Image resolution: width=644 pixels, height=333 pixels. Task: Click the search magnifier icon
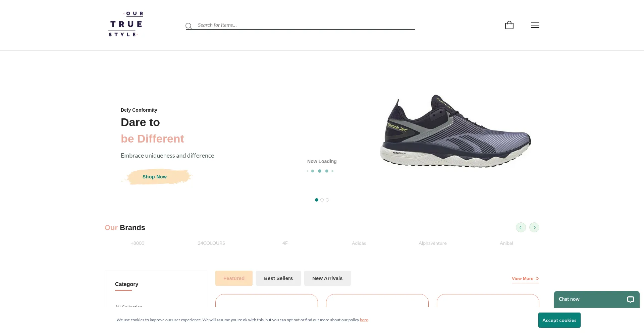[189, 26]
